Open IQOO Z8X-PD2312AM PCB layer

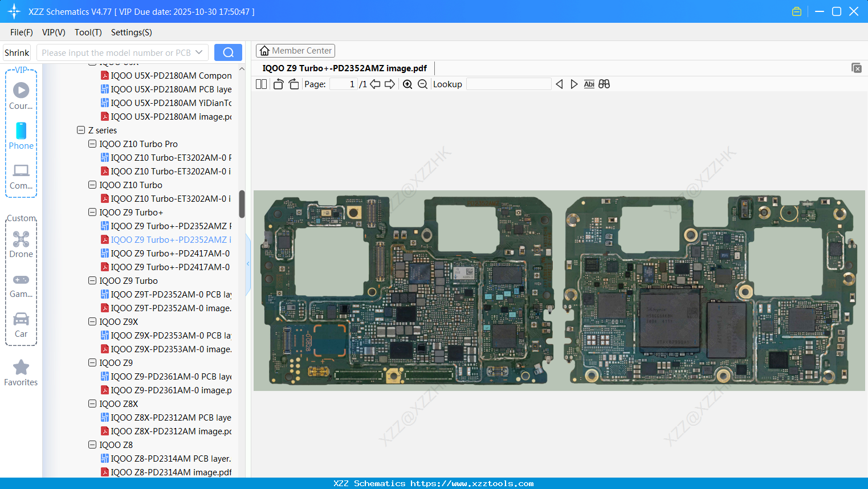tap(166, 417)
